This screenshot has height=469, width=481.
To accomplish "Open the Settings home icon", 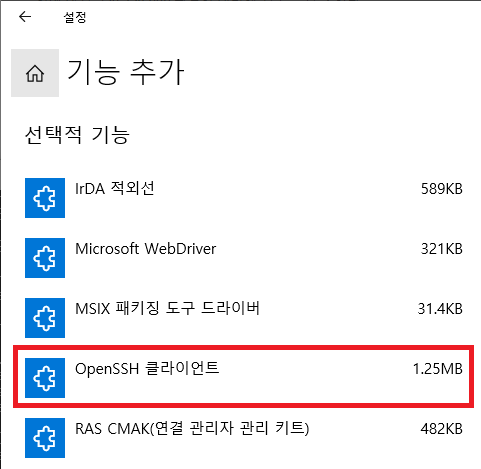I will coord(35,73).
